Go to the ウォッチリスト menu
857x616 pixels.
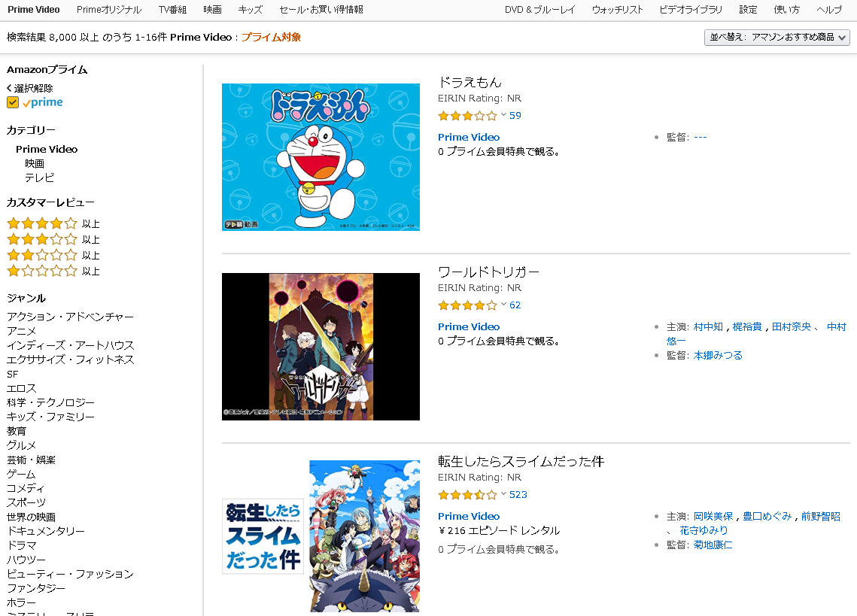[x=617, y=10]
